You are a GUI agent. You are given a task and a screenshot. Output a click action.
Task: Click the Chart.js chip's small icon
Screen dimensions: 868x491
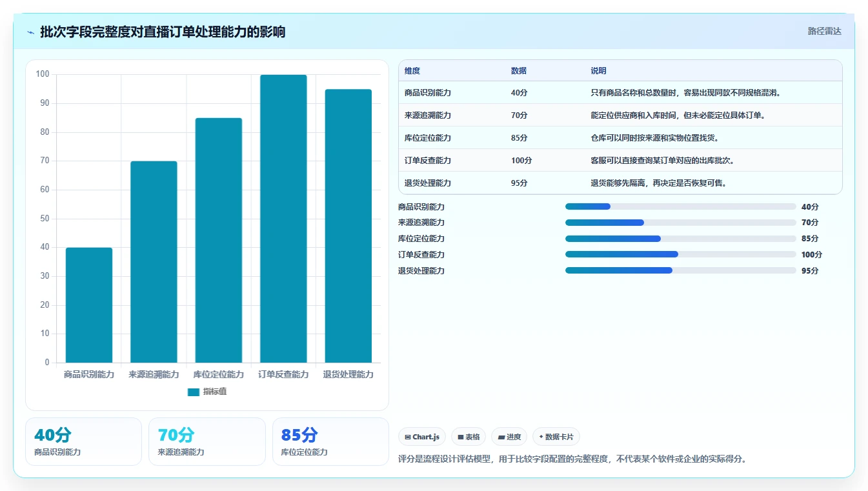[x=408, y=437]
